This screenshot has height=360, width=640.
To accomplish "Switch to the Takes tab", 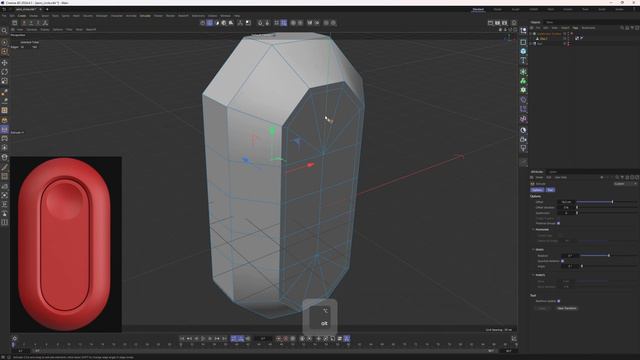I will (550, 22).
